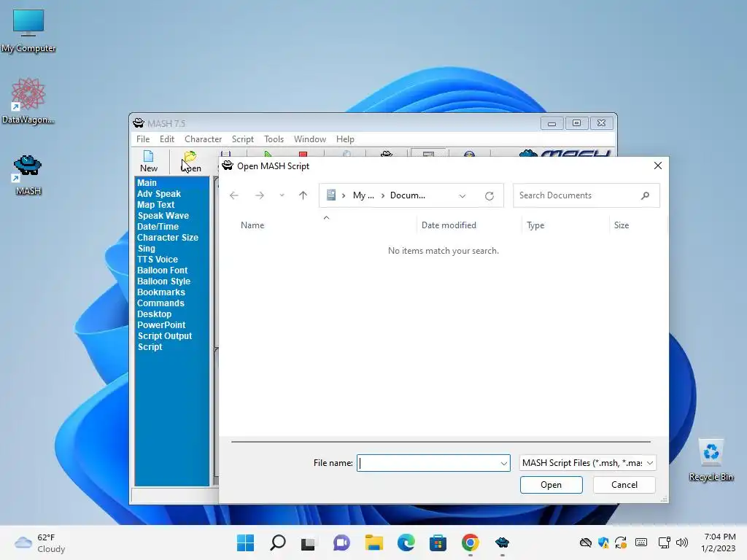The height and width of the screenshot is (560, 747).
Task: Click the Open toolbar icon in MASH
Action: point(190,161)
